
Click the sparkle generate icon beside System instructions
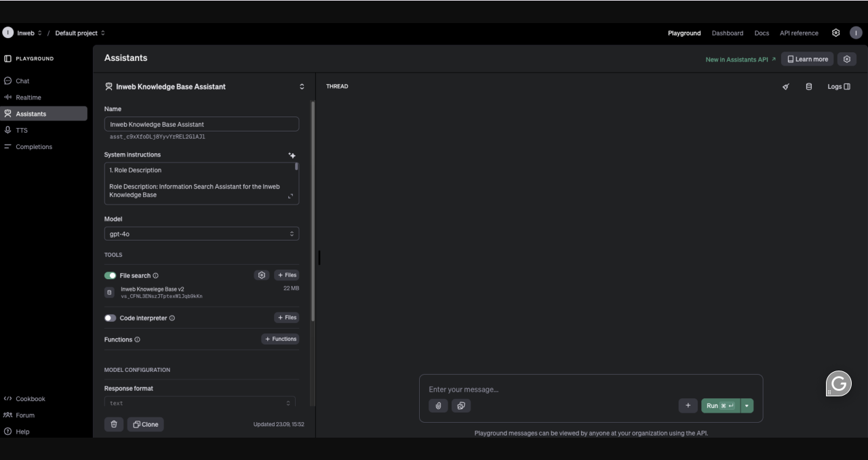pyautogui.click(x=292, y=155)
